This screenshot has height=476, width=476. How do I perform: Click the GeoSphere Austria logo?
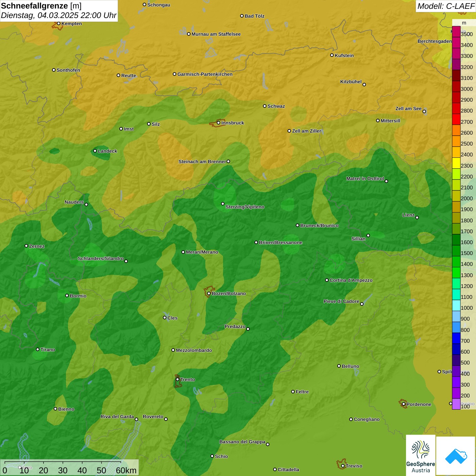(x=421, y=456)
